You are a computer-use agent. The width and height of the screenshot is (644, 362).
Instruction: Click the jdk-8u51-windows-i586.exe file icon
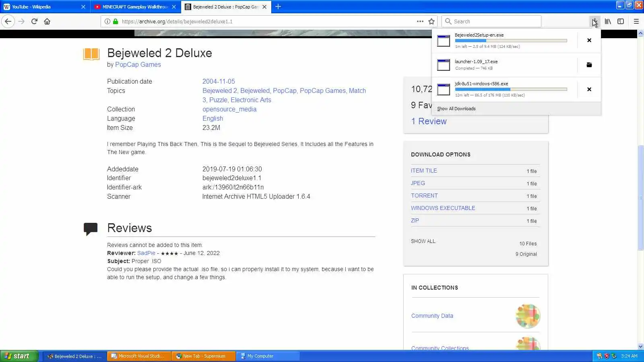(444, 89)
